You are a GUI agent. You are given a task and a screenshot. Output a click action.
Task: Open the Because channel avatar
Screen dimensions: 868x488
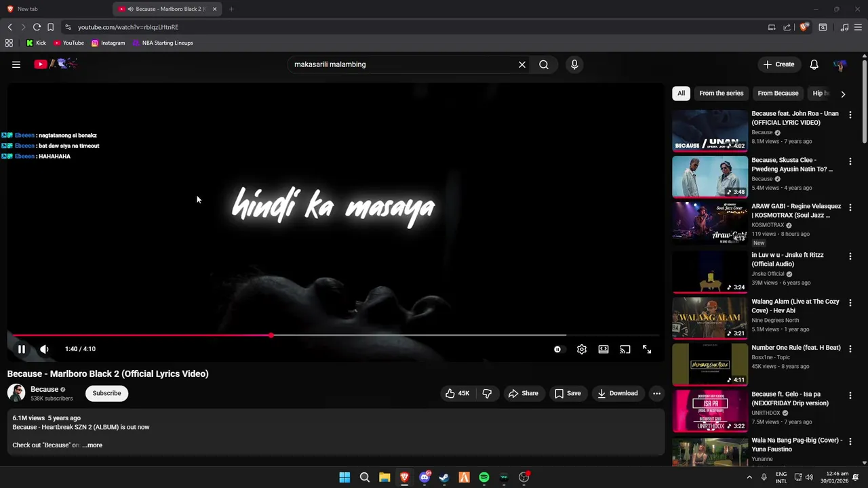[16, 393]
